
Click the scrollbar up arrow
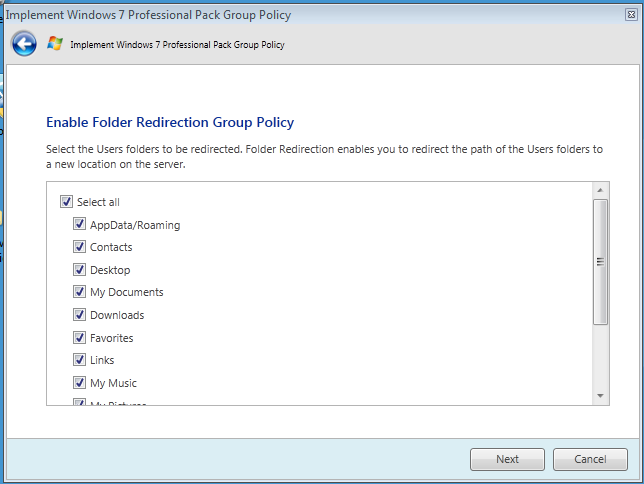click(x=600, y=190)
